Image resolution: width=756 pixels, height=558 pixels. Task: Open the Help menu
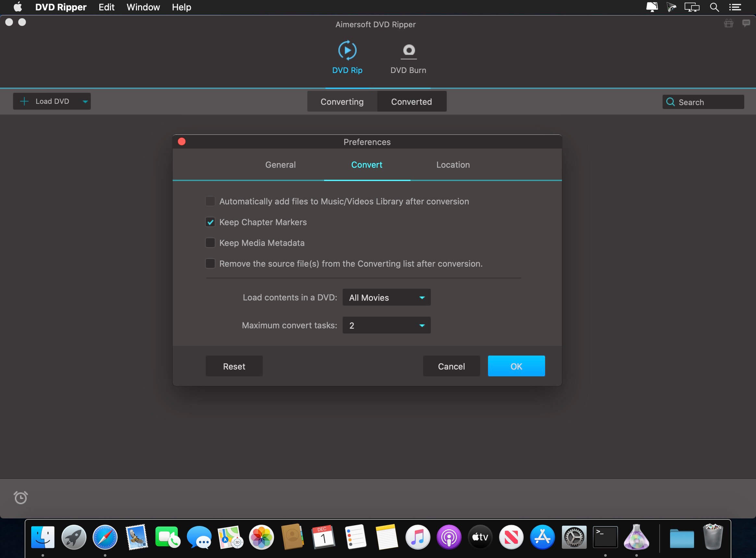[x=181, y=7]
